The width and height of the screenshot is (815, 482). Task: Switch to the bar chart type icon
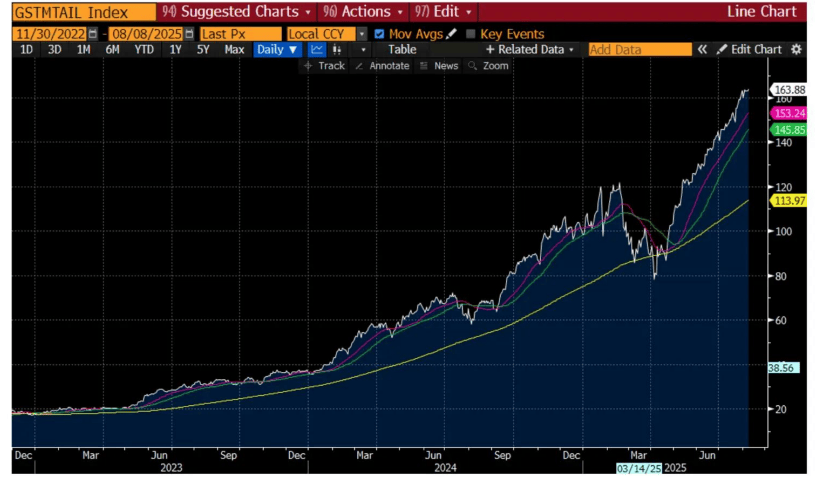pos(337,50)
